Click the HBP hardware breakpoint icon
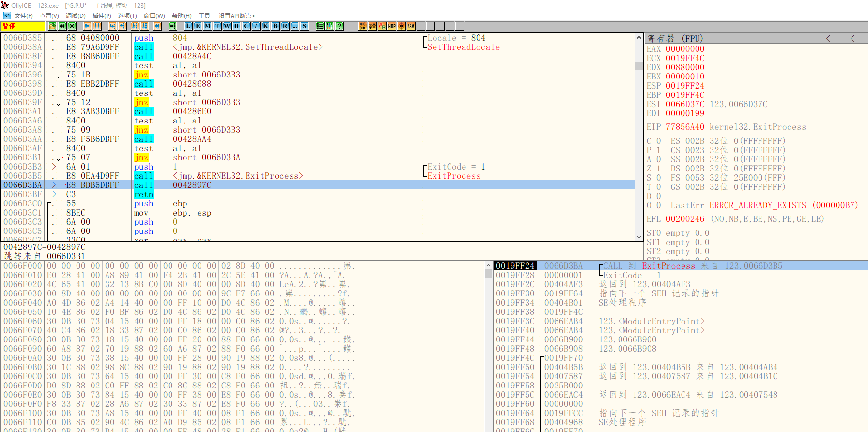The width and height of the screenshot is (868, 432). 392,26
